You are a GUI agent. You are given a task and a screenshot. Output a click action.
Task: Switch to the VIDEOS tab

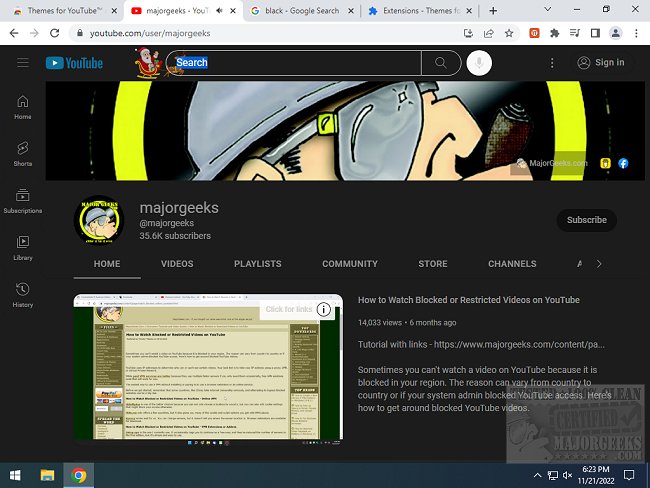(x=177, y=264)
